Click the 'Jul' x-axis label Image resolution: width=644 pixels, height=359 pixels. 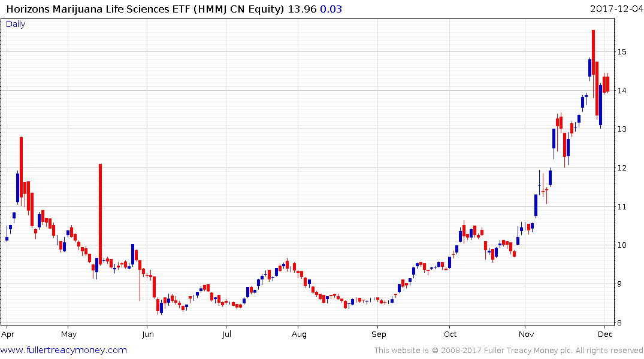pos(226,334)
